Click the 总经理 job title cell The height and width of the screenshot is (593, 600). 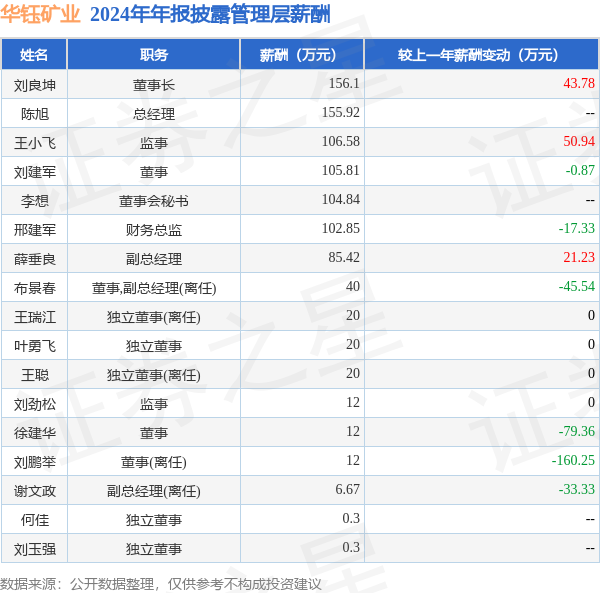click(154, 114)
